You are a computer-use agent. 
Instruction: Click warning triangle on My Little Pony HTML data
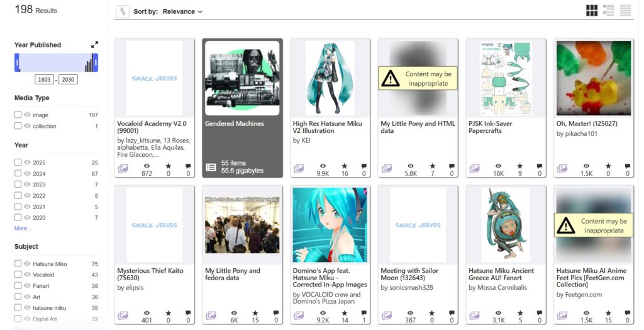click(390, 78)
